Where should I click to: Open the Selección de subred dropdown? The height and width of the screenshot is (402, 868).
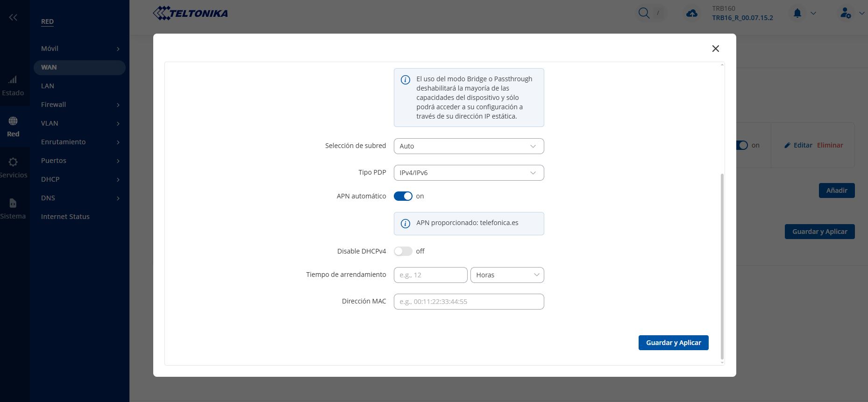pos(469,146)
